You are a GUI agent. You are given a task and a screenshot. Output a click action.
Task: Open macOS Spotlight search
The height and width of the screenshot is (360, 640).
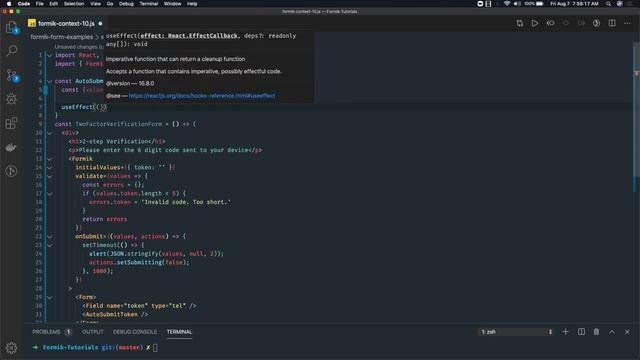click(x=608, y=4)
